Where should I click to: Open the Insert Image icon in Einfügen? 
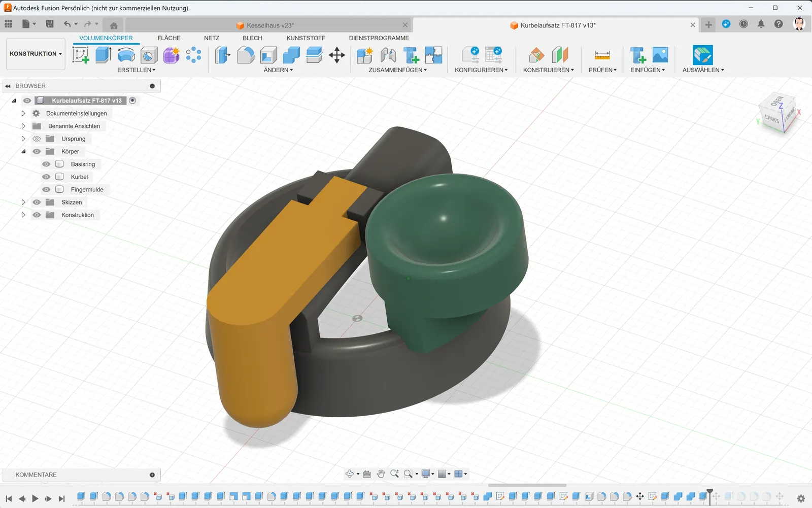(660, 55)
